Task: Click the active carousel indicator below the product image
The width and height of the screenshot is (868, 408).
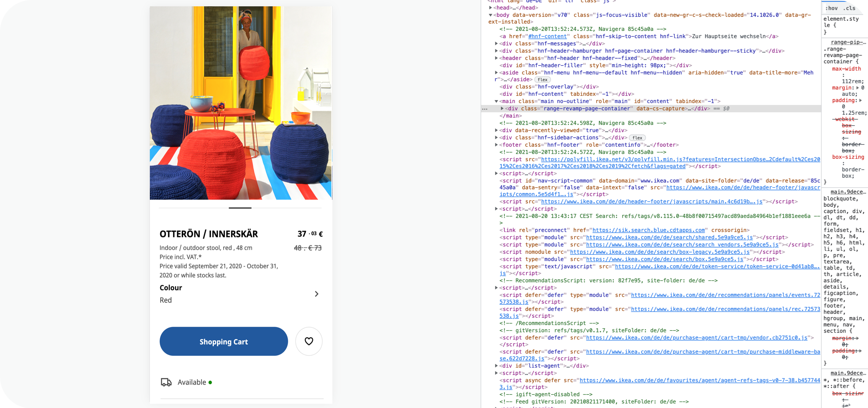Action: (240, 208)
